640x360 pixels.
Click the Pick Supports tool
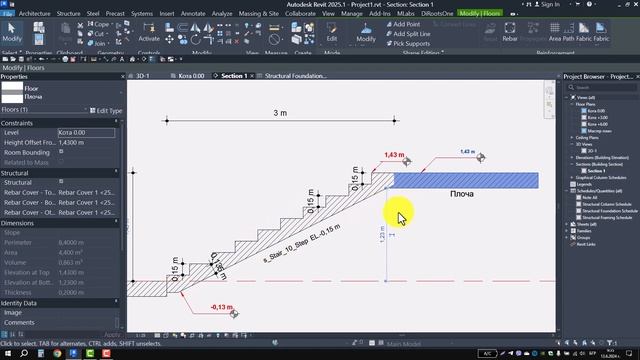point(408,43)
